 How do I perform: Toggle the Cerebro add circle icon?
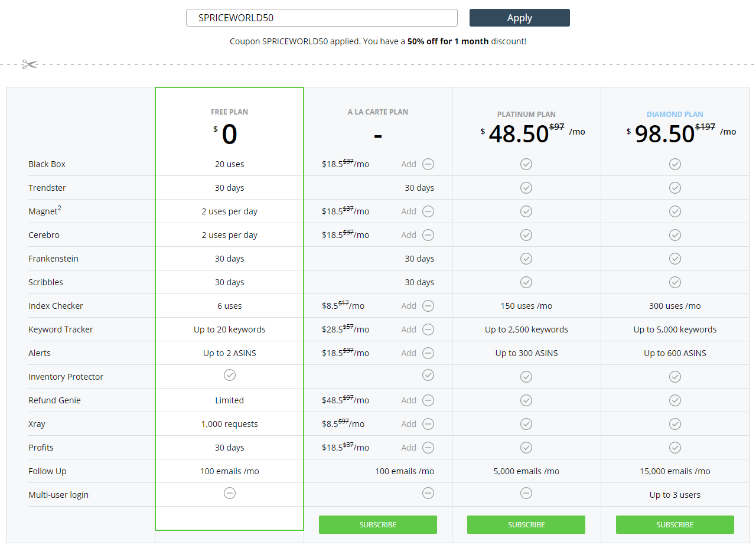point(428,235)
